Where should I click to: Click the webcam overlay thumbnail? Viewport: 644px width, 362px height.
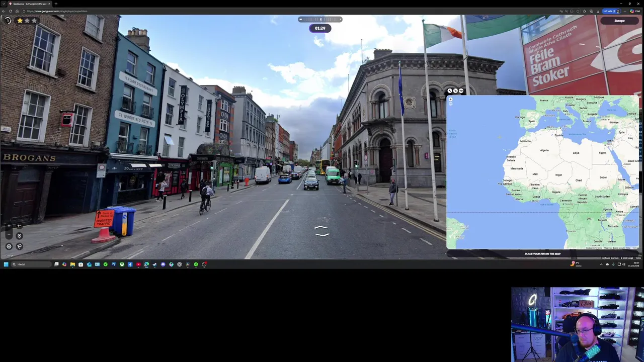pyautogui.click(x=578, y=324)
